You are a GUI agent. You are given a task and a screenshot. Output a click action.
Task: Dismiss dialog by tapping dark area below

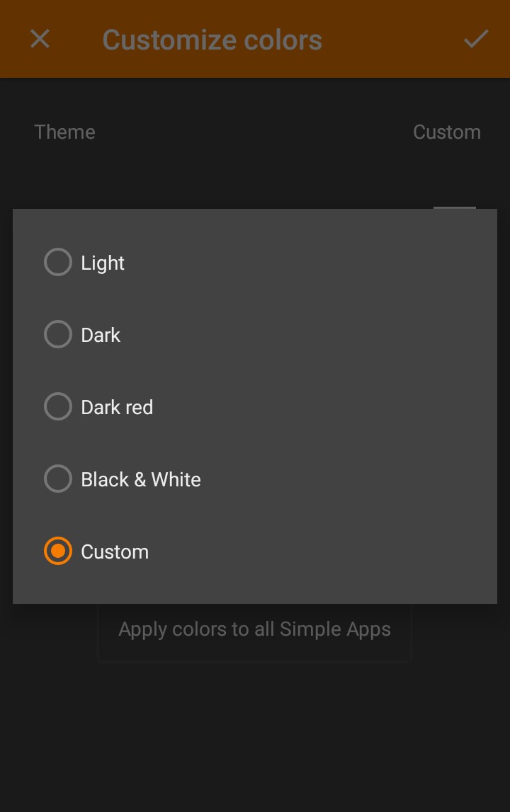pos(255,736)
